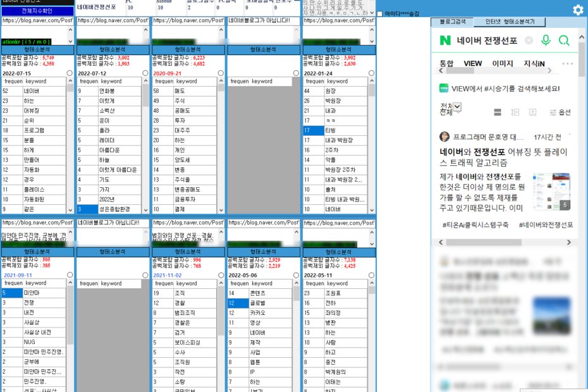Screen dimensions: 588x392
Task: Clear the Naver search box with the x icon
Action: point(529,40)
